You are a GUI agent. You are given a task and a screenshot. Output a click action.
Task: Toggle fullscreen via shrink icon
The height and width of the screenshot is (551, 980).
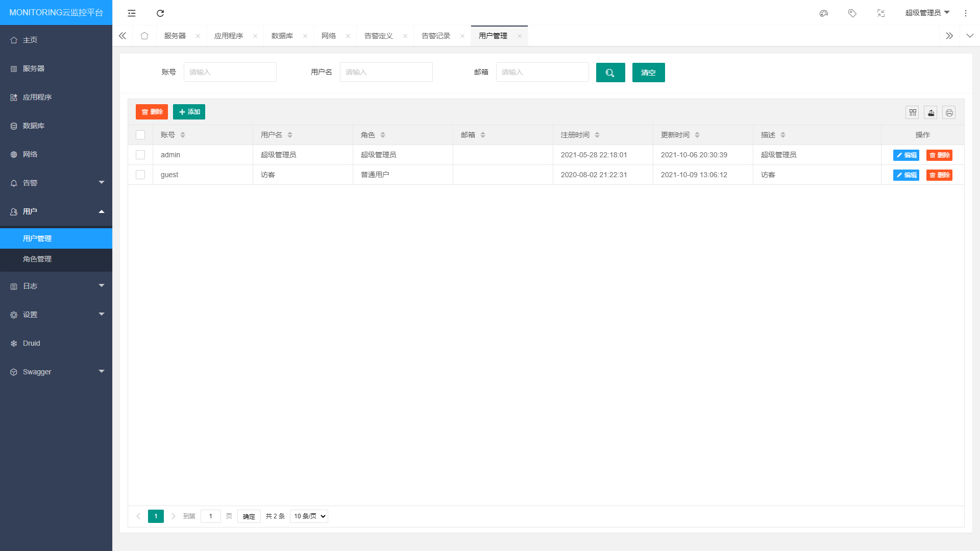click(881, 13)
